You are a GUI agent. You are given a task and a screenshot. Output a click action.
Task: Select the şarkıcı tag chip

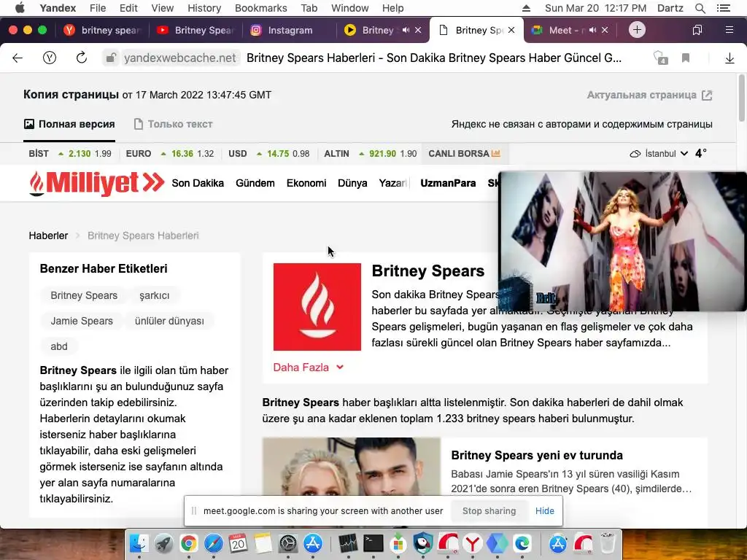click(x=155, y=295)
